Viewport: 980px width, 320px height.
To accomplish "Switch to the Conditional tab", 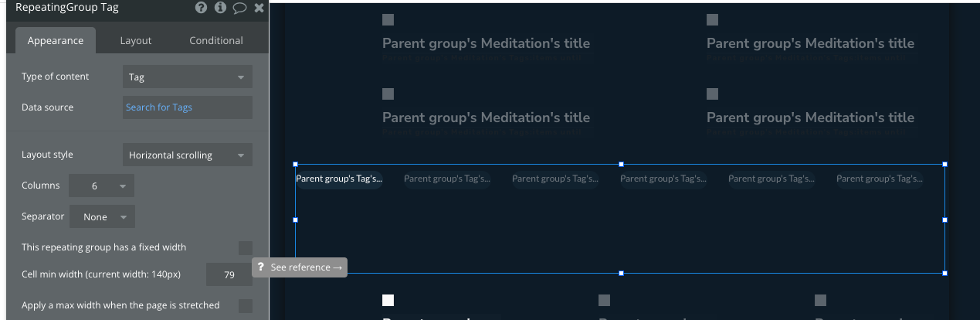I will pyautogui.click(x=216, y=40).
